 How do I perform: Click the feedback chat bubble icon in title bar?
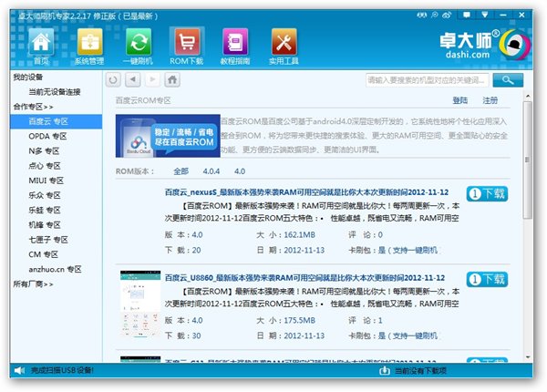click(467, 15)
